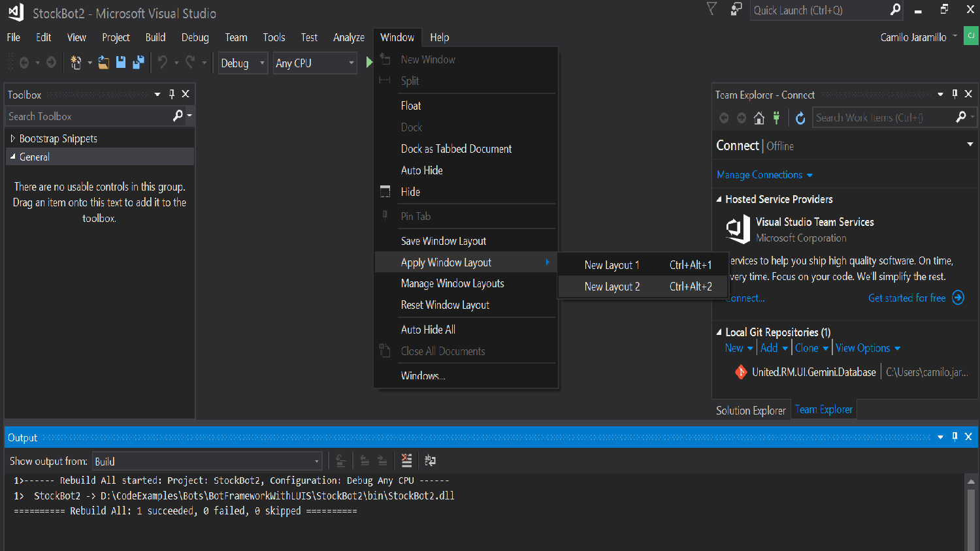Expand the Bootstrap Snippets toolbox group
The width and height of the screenshot is (980, 551).
coord(12,138)
